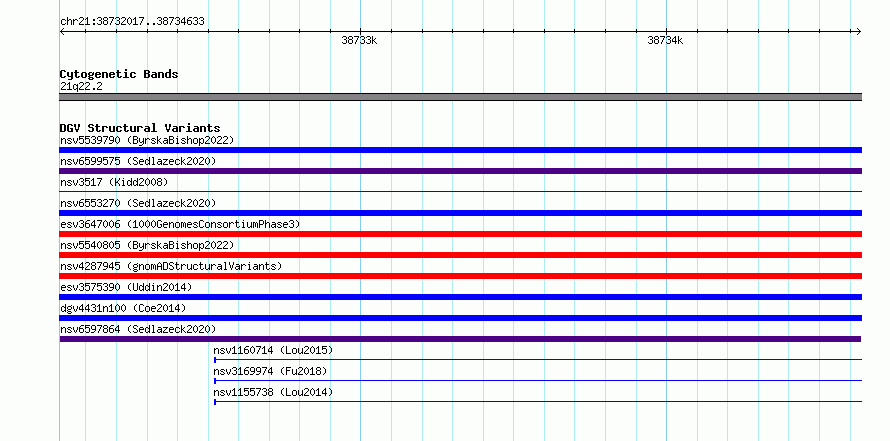Viewport: 890px width, 441px height.
Task: Open esv3647006 (1000GenomesConsortiumPhase3) label
Action: pyautogui.click(x=180, y=224)
